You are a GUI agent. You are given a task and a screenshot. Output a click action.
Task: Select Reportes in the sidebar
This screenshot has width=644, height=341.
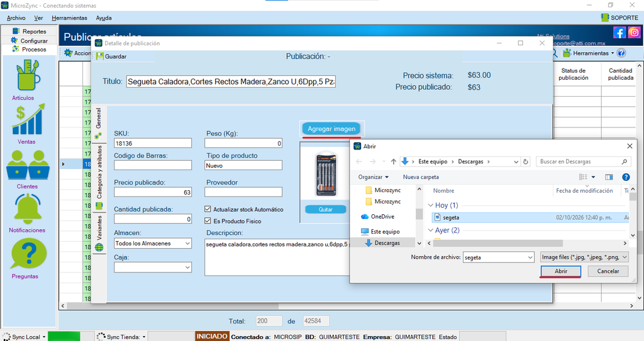(29, 31)
